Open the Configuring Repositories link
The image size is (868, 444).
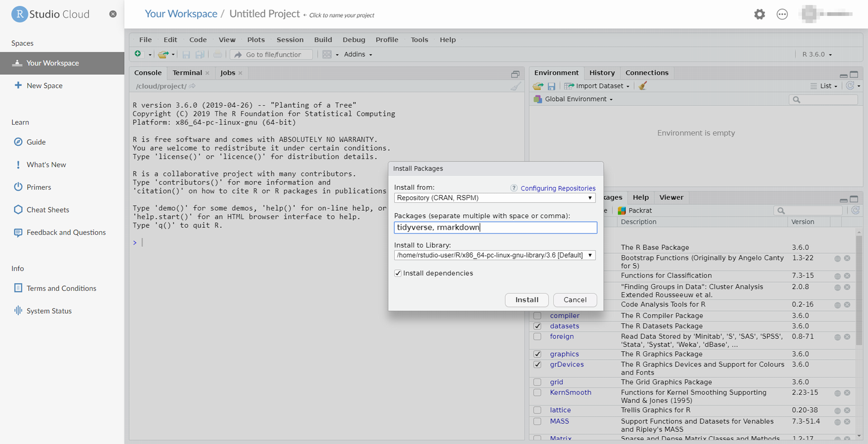558,189
